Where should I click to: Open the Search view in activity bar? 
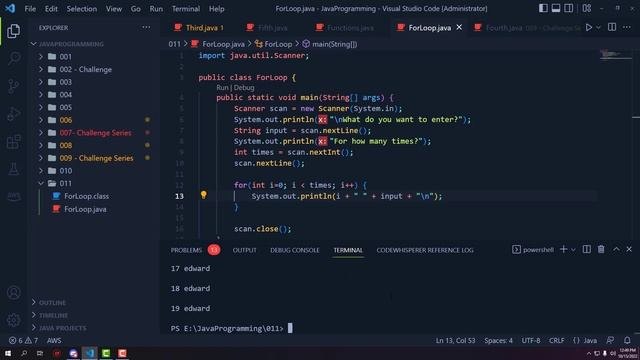tap(13, 58)
